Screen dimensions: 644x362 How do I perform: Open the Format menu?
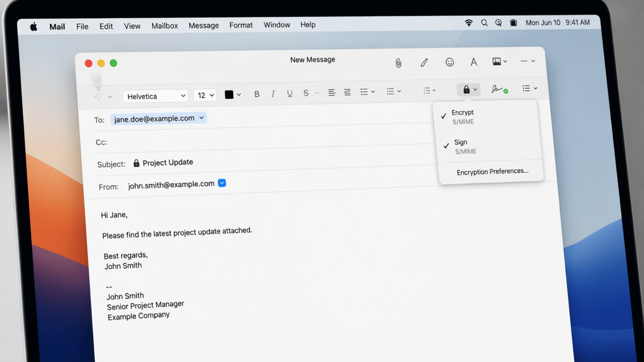(x=241, y=25)
